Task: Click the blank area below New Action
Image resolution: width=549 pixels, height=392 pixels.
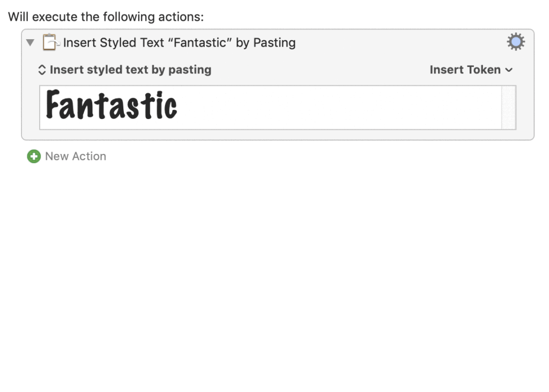Action: tap(268, 268)
